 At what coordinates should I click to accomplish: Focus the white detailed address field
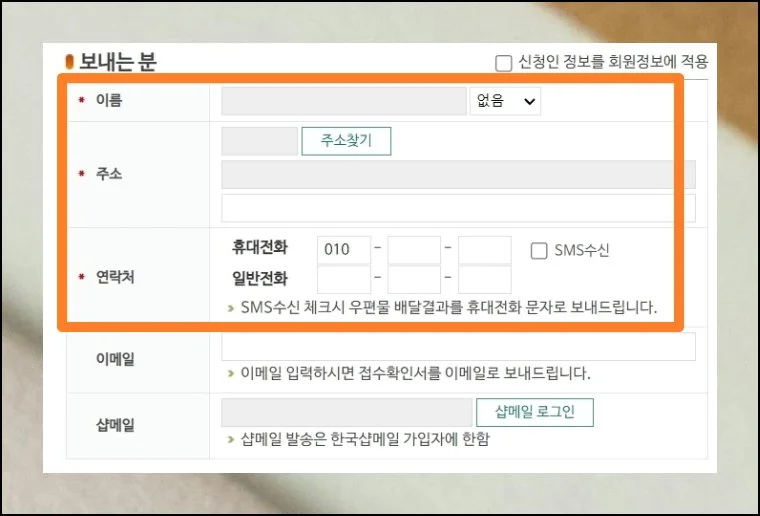click(x=458, y=208)
